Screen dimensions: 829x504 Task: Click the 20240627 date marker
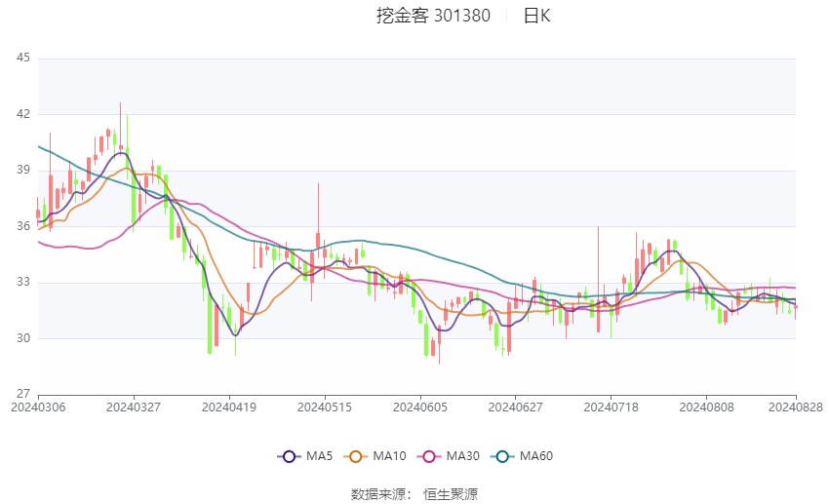tap(516, 407)
